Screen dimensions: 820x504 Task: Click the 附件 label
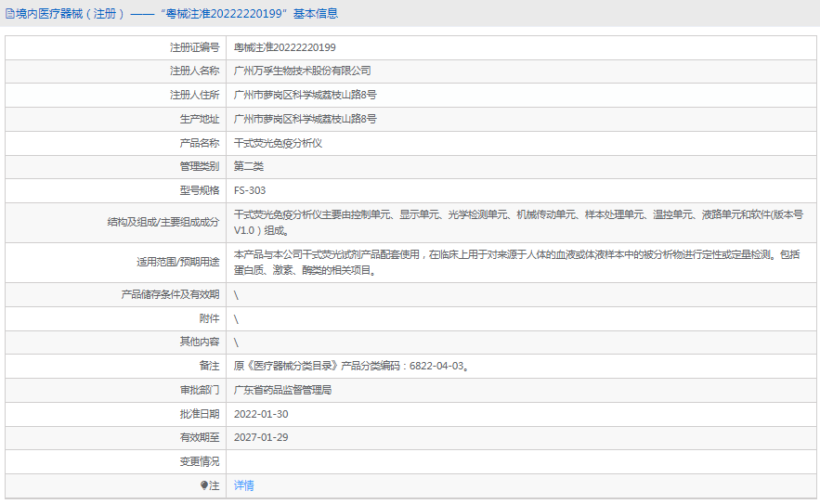click(209, 319)
